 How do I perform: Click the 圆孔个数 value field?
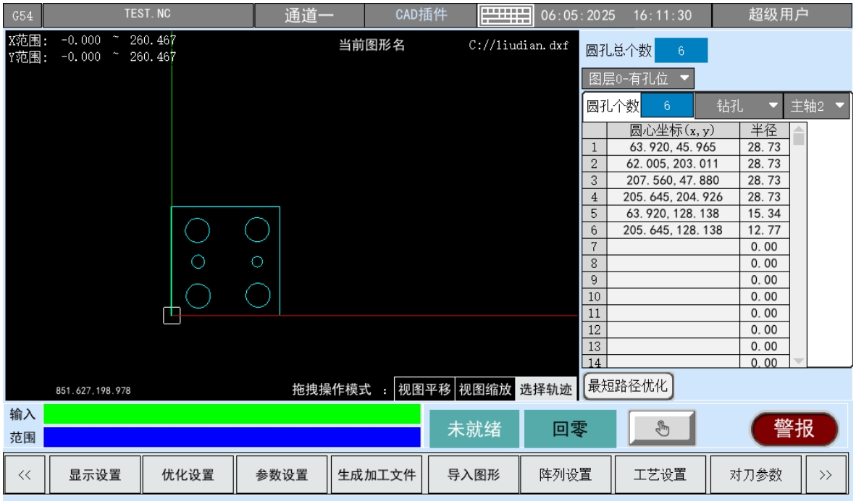point(666,106)
